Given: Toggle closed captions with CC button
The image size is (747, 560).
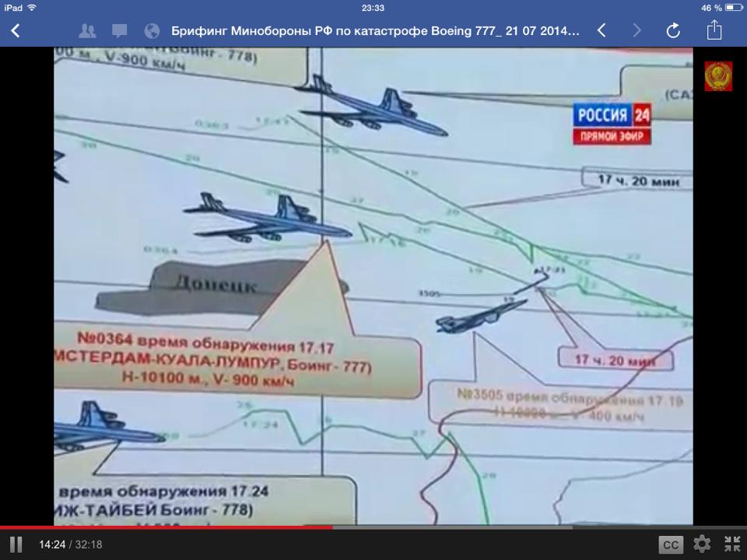Looking at the screenshot, I should pyautogui.click(x=671, y=544).
